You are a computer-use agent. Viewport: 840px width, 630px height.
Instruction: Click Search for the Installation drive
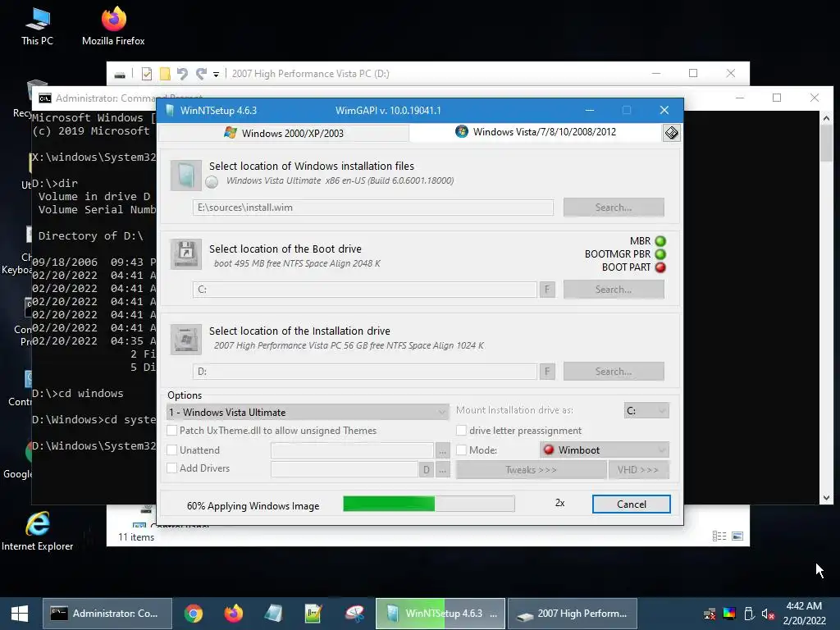614,372
